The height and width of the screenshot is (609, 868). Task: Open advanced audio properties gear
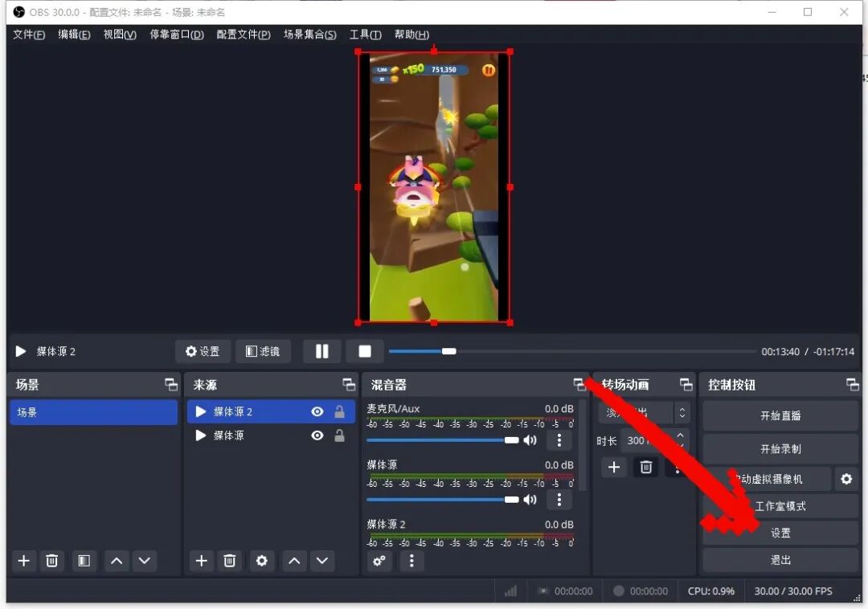coord(379,561)
